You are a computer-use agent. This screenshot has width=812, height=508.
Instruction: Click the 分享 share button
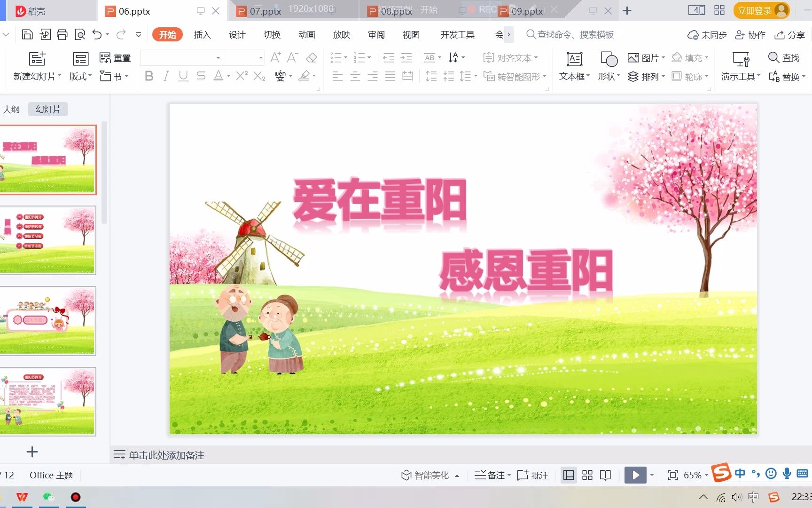tap(790, 35)
